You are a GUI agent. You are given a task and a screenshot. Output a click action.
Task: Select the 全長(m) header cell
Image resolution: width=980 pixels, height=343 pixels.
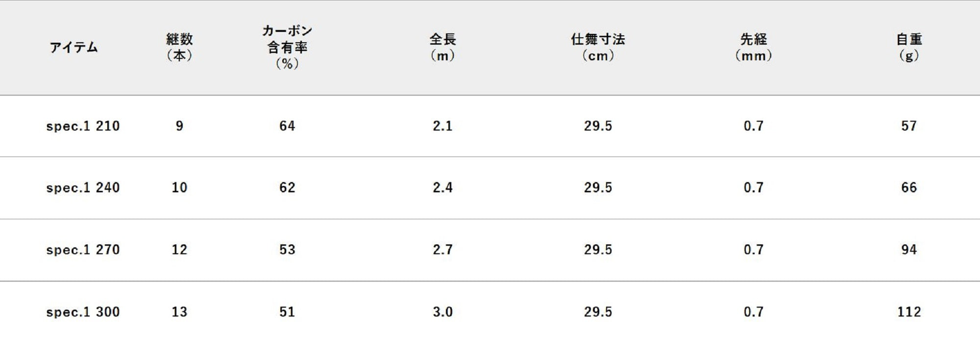click(x=442, y=47)
